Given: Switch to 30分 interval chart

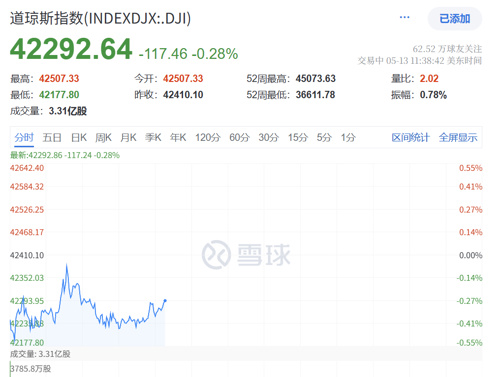Looking at the screenshot, I should pyautogui.click(x=268, y=137).
